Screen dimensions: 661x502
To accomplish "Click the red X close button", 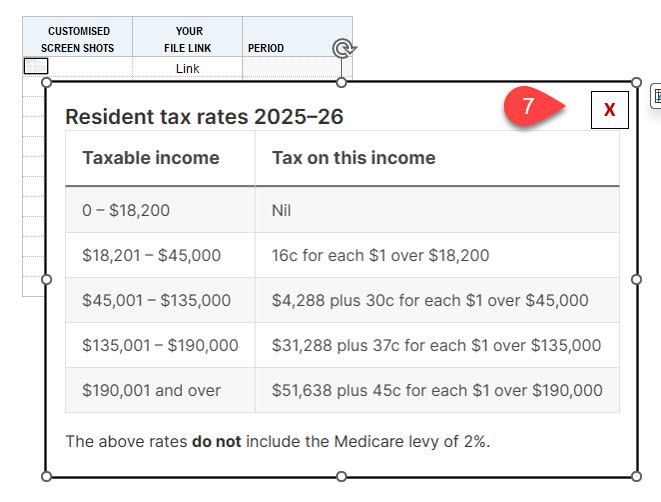I will point(609,110).
